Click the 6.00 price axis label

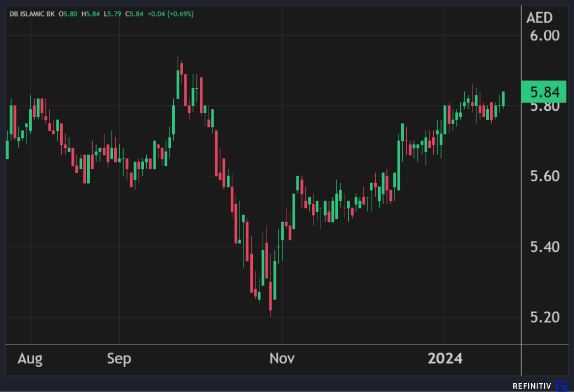(x=544, y=35)
